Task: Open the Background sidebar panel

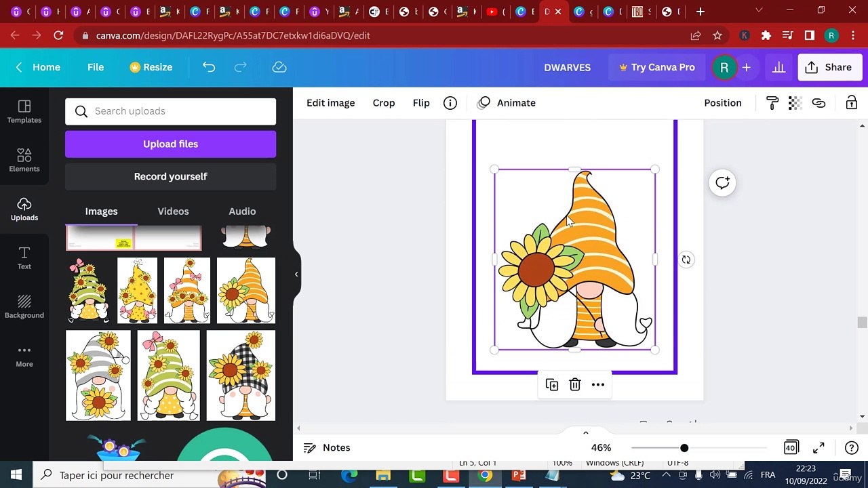Action: tap(24, 307)
